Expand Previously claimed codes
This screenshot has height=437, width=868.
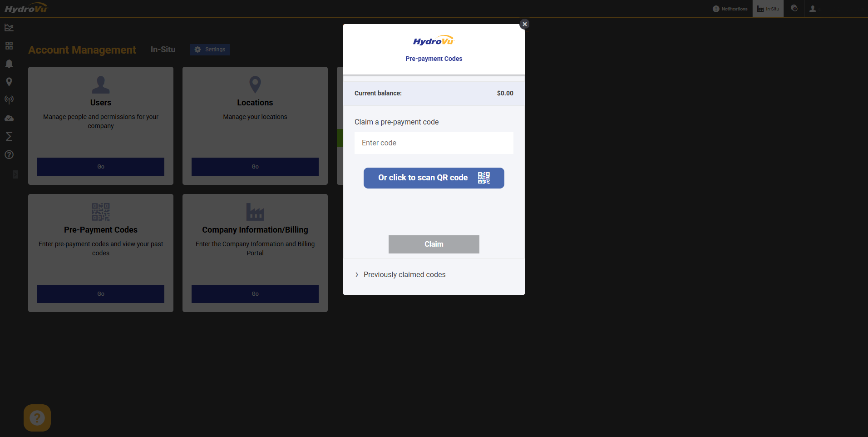click(400, 275)
